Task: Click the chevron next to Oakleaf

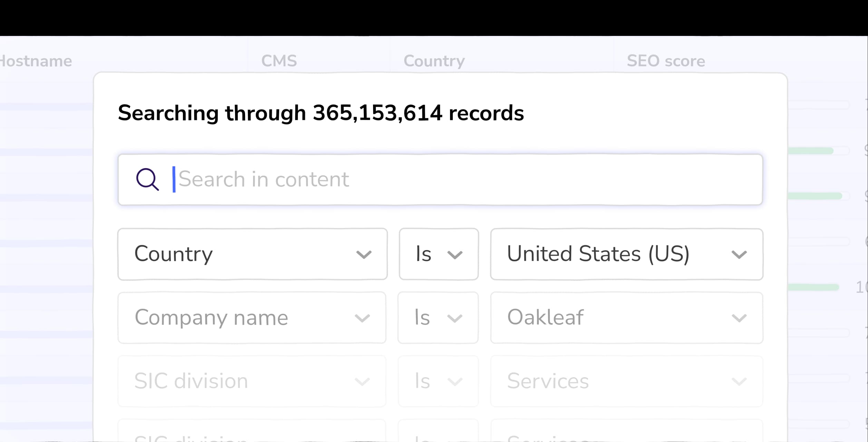Action: click(739, 318)
